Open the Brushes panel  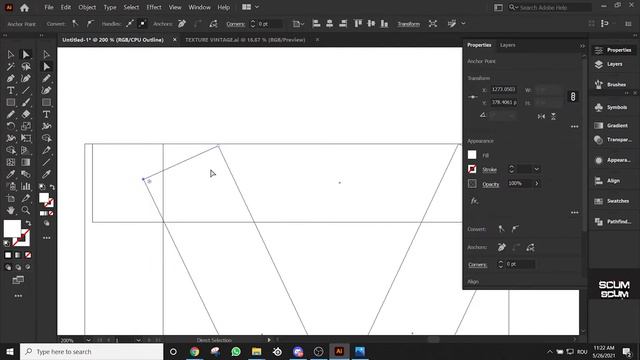pyautogui.click(x=612, y=84)
